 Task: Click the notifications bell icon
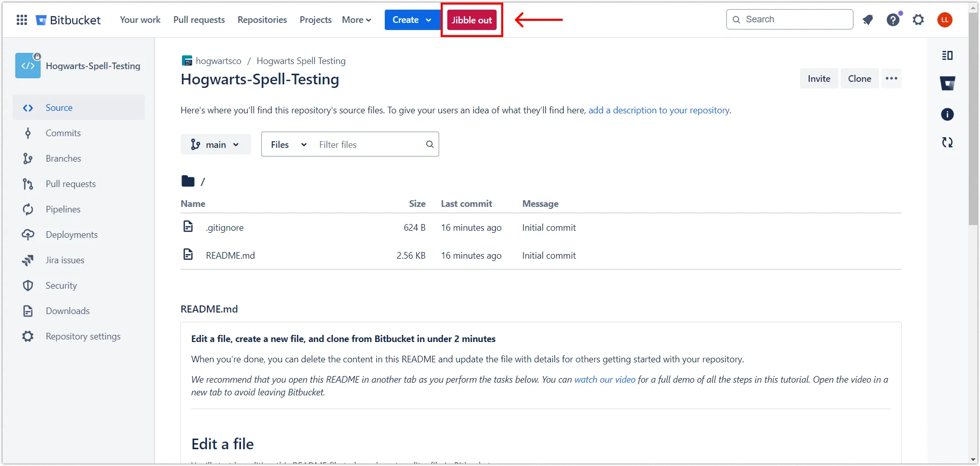pos(868,20)
